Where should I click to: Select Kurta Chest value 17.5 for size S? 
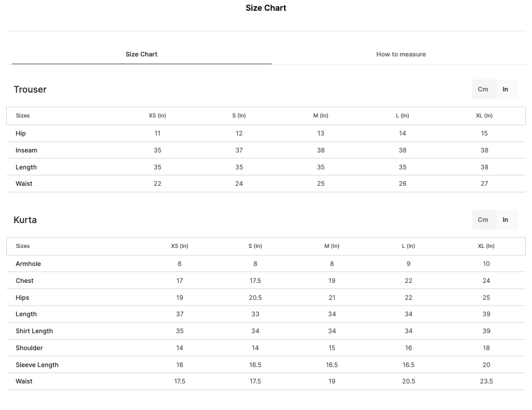tap(255, 281)
